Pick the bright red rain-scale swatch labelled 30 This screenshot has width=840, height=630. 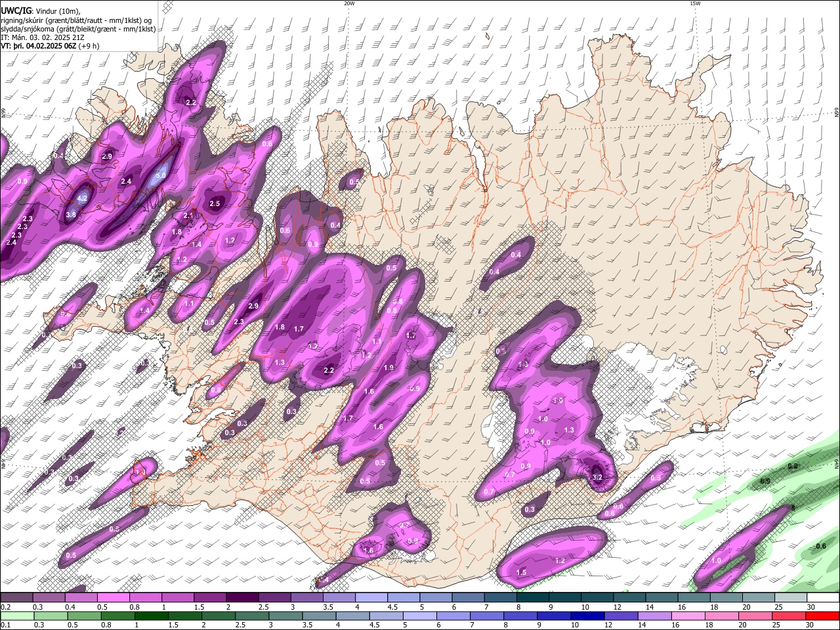click(x=823, y=616)
